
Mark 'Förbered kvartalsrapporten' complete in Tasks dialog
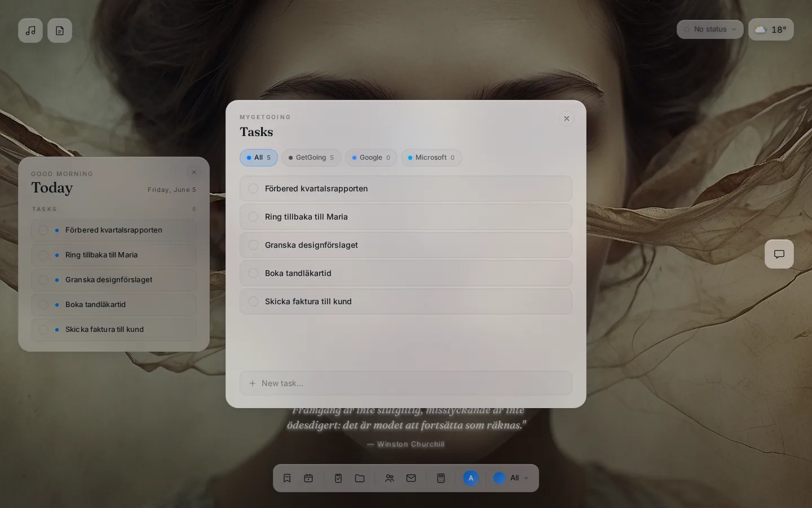(x=253, y=189)
